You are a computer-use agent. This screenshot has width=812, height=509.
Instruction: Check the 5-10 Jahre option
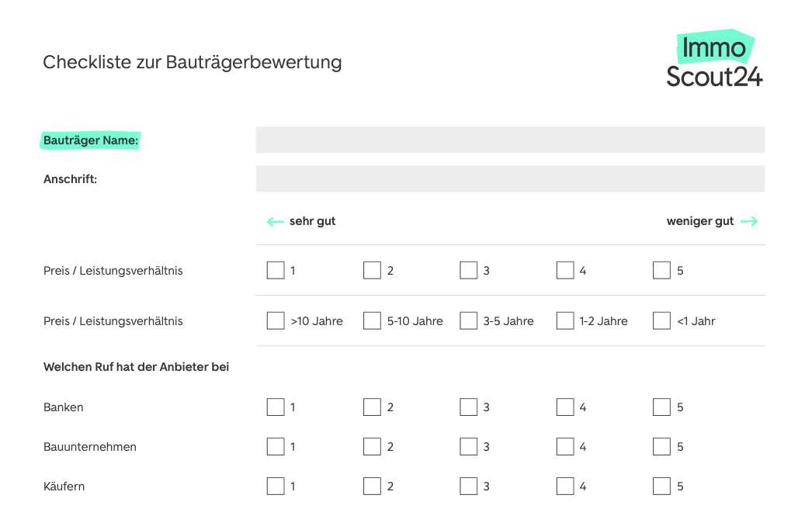[x=373, y=321]
